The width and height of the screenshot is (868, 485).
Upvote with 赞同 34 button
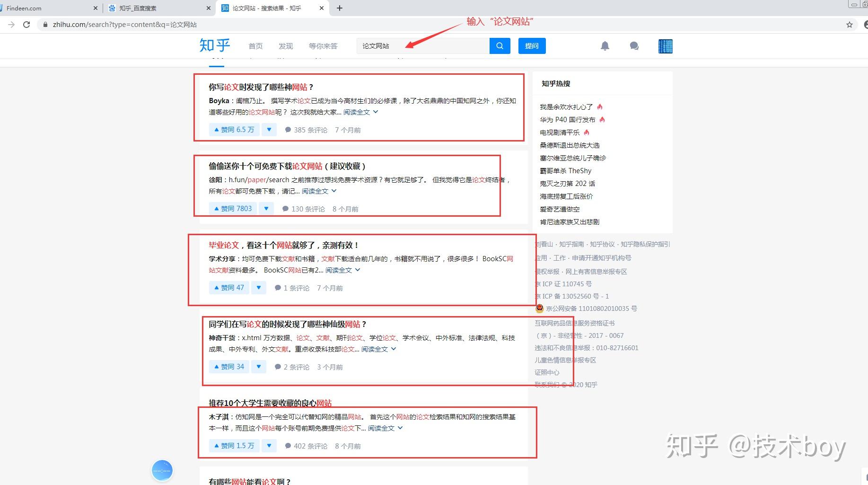pyautogui.click(x=229, y=367)
